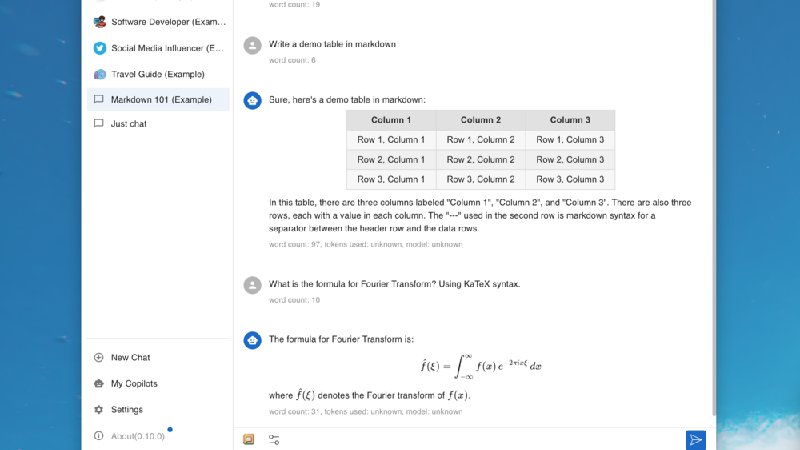This screenshot has width=800, height=450.
Task: Click the Column 2 table header
Action: click(x=481, y=120)
